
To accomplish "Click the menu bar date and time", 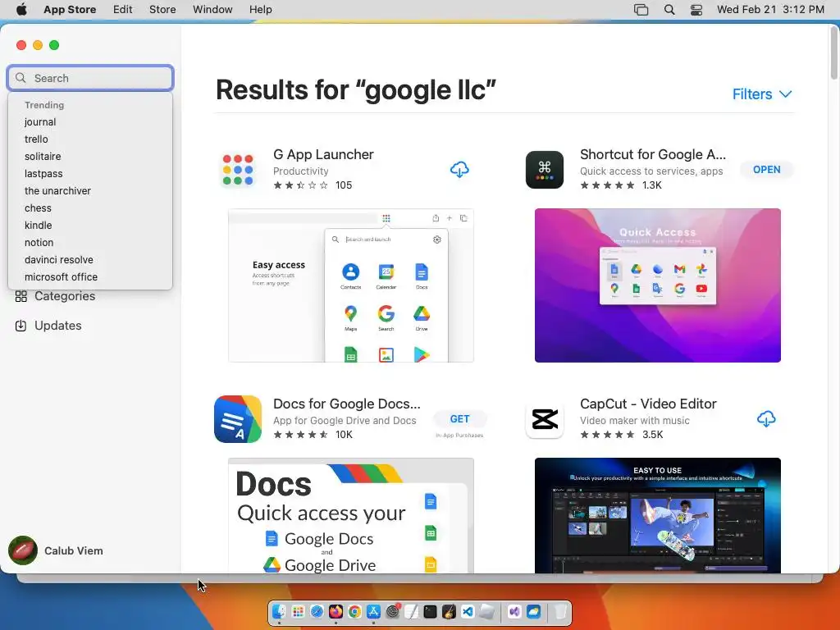I will [x=770, y=10].
